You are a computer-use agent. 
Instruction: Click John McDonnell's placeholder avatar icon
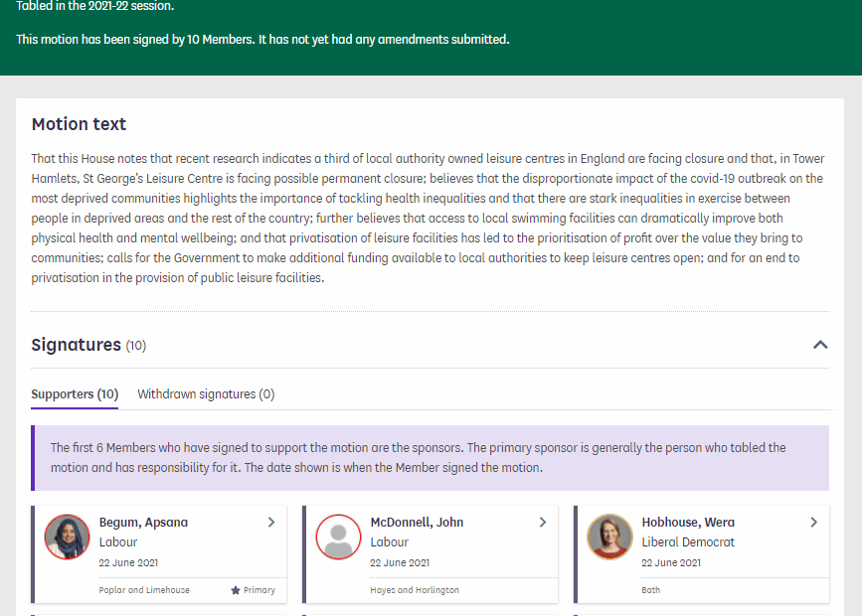pyautogui.click(x=339, y=538)
